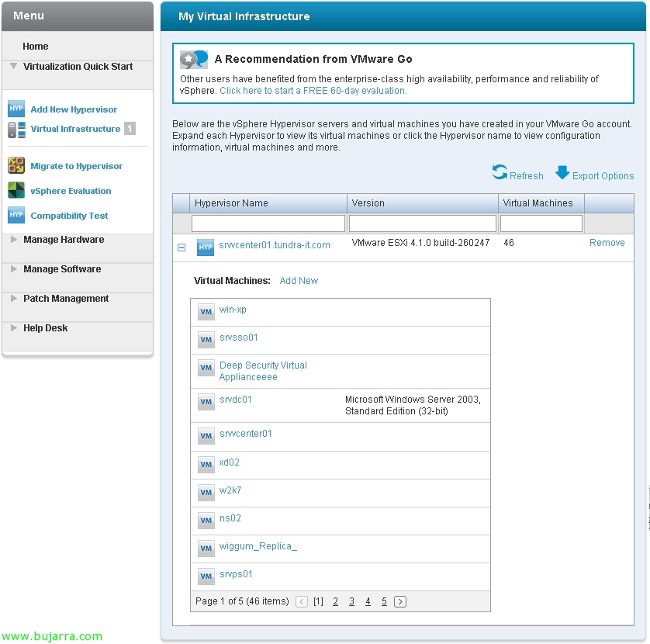Expand the Patch Management menu section
Image resolution: width=650 pixels, height=644 pixels.
pyautogui.click(x=14, y=298)
